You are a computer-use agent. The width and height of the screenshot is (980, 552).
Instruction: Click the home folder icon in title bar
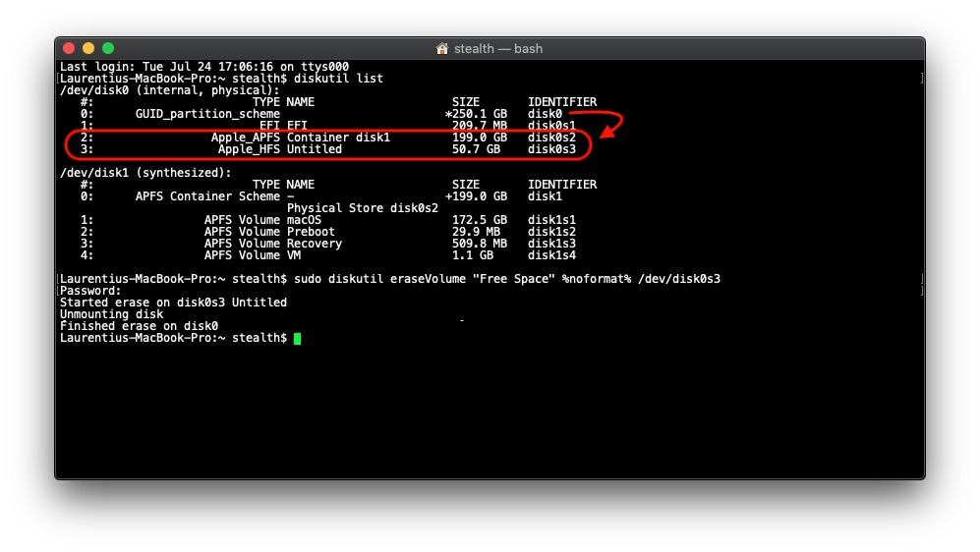442,48
